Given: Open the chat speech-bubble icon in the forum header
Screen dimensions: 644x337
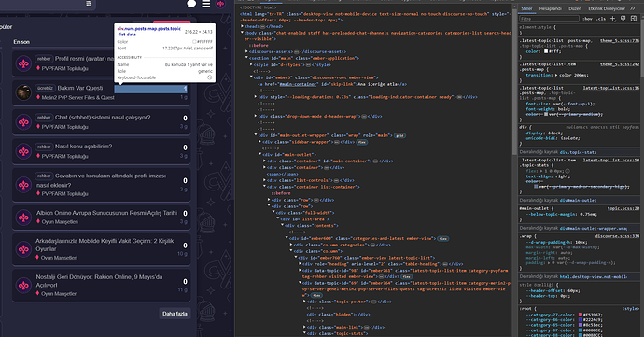Looking at the screenshot, I should coord(191,4).
